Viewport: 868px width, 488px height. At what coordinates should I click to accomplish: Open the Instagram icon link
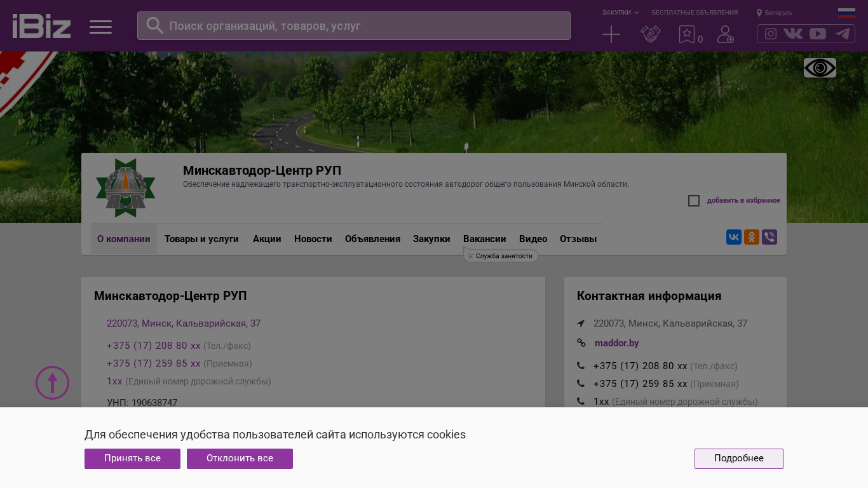[771, 34]
